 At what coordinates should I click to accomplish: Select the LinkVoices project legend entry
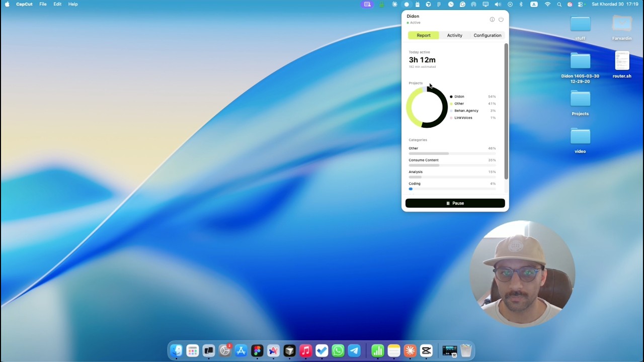pos(473,118)
